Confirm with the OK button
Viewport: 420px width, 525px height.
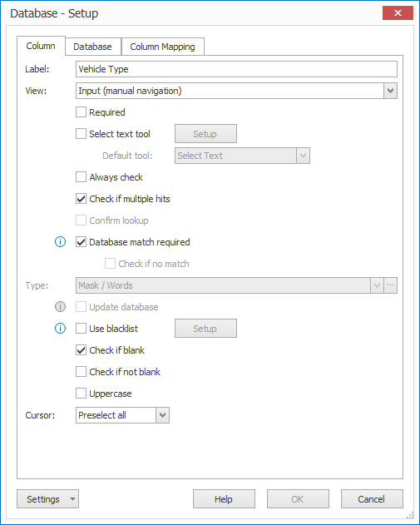click(298, 499)
